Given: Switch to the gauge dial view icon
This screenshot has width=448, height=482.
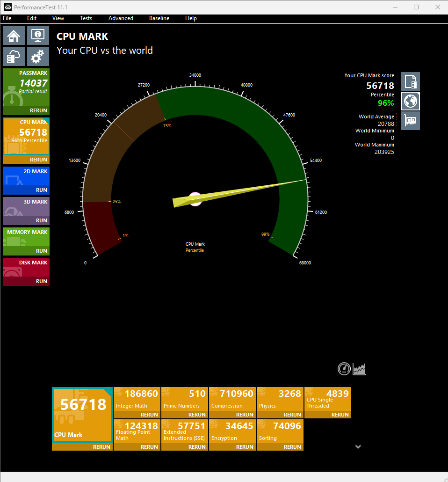Looking at the screenshot, I should pos(344,369).
